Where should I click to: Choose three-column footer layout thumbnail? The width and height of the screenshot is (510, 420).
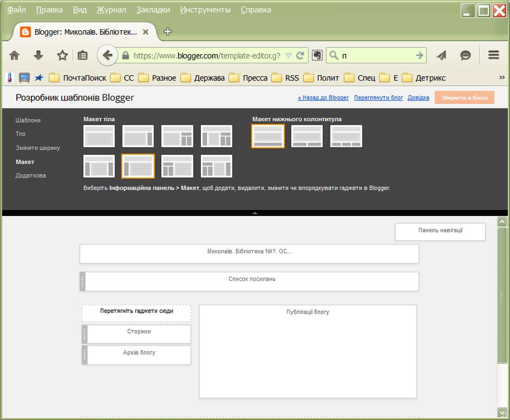346,136
